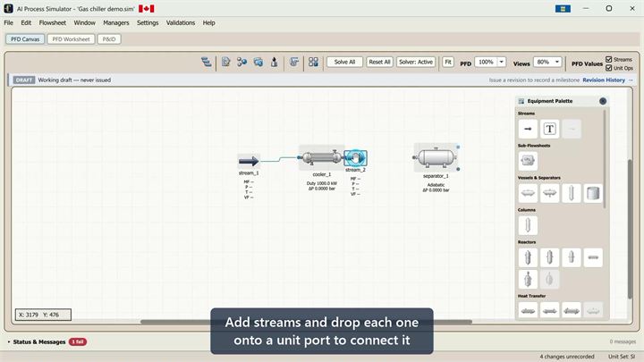Select the cooler_1 heat exchanger unit
The height and width of the screenshot is (362, 644).
(322, 157)
